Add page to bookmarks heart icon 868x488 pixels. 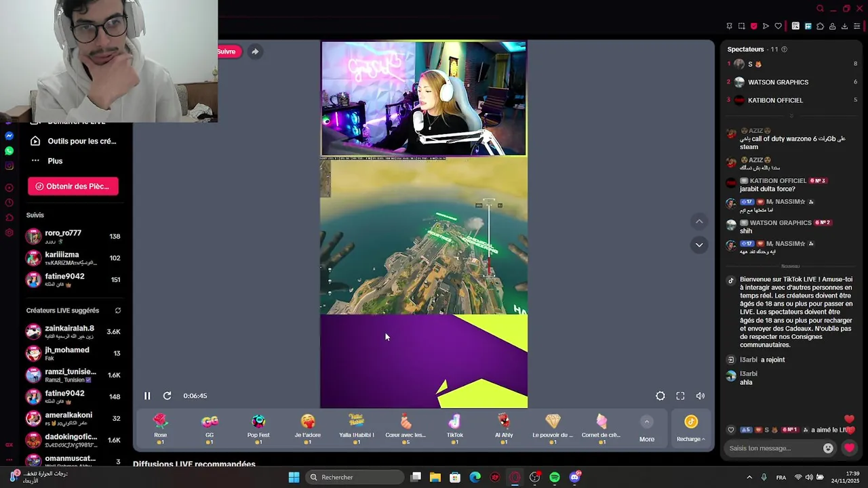coord(778,26)
